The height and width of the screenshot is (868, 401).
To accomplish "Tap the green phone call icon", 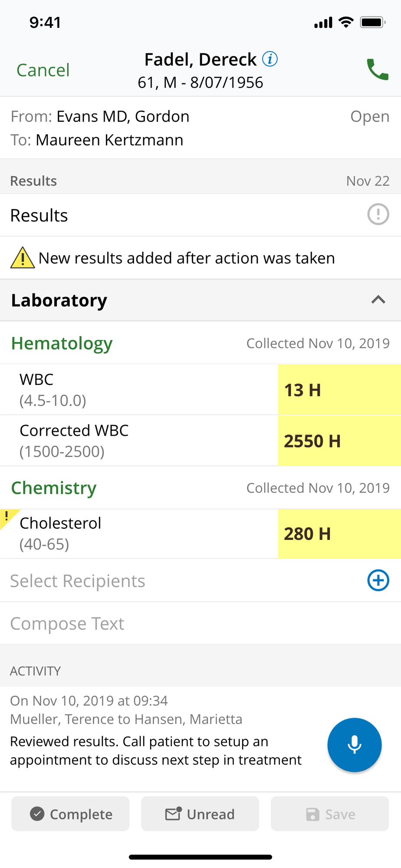I will pyautogui.click(x=377, y=69).
